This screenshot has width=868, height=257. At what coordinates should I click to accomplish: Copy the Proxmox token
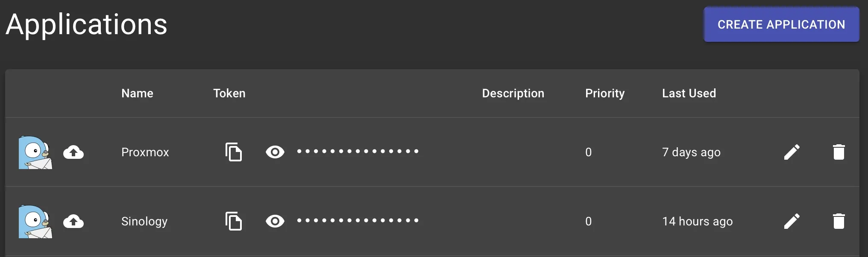coord(233,152)
